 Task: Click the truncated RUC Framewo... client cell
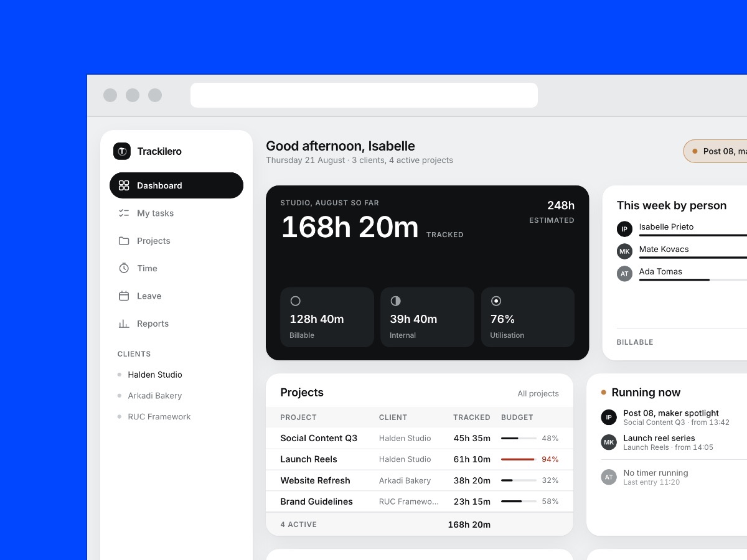click(409, 502)
